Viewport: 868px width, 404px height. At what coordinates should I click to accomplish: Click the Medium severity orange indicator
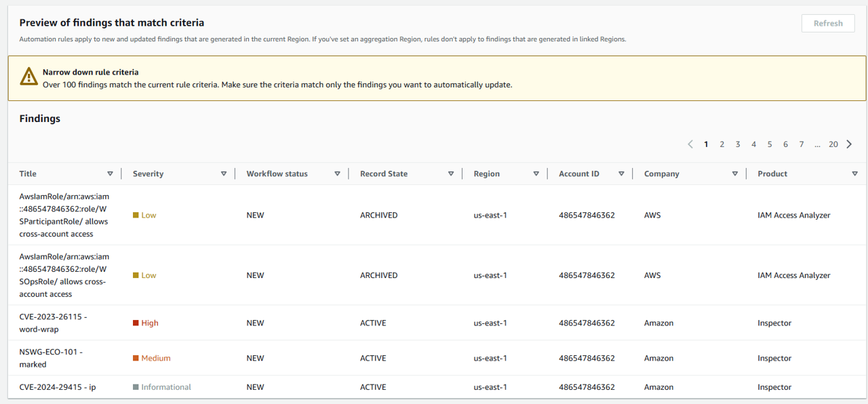pos(136,359)
